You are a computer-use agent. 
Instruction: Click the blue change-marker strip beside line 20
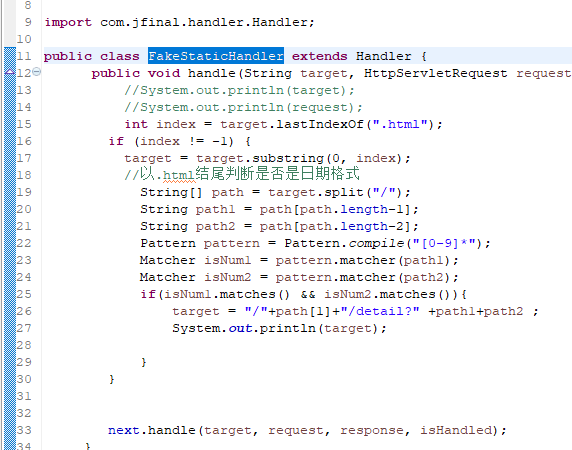tap(10, 209)
